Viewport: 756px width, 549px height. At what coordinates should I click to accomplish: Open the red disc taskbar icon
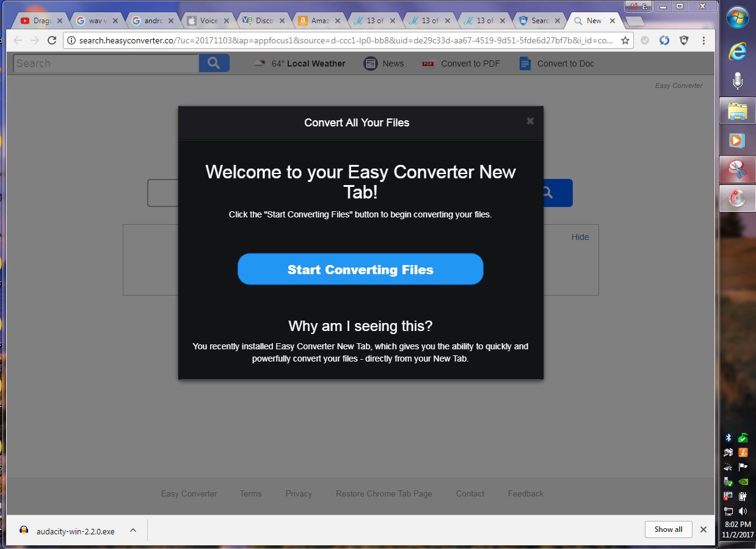point(738,198)
